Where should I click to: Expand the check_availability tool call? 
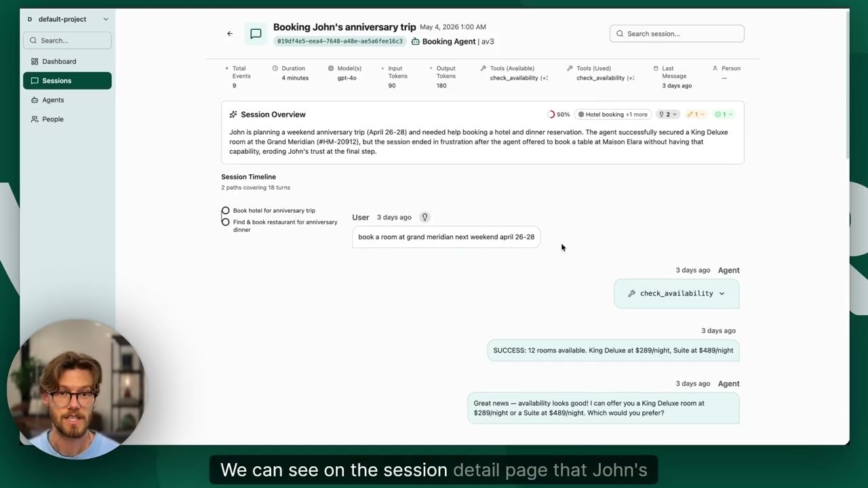pos(677,293)
